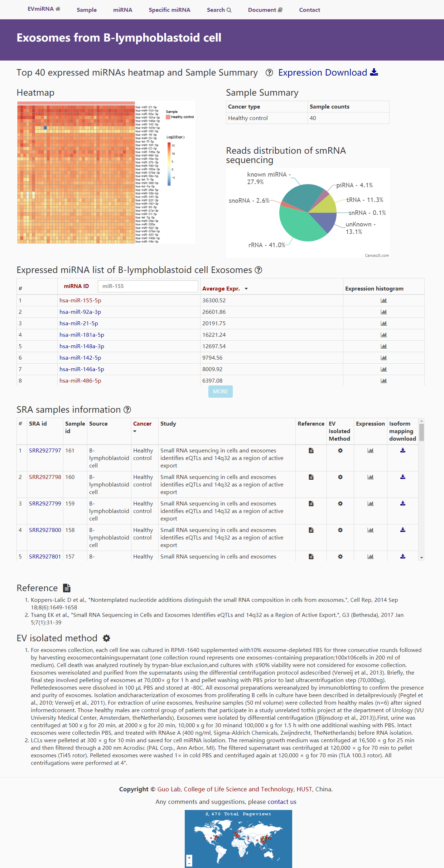
Task: Open SRA record SRR2927800
Action: tap(45, 530)
